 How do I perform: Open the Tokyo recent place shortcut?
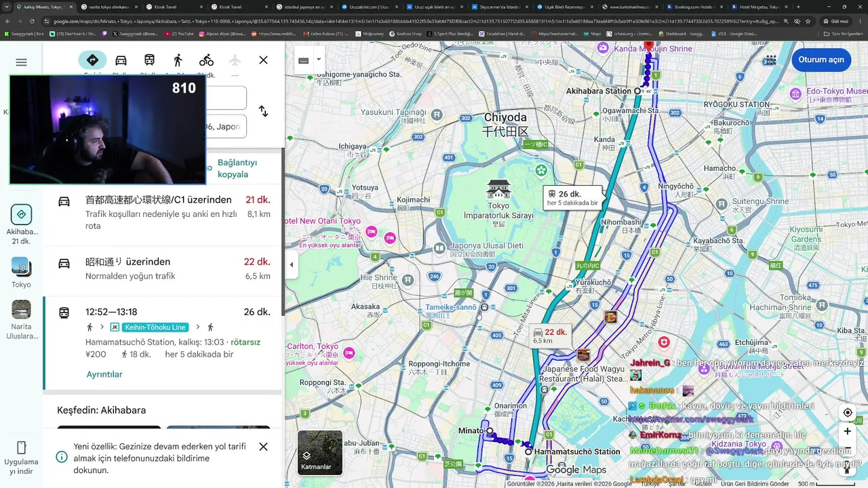click(21, 272)
